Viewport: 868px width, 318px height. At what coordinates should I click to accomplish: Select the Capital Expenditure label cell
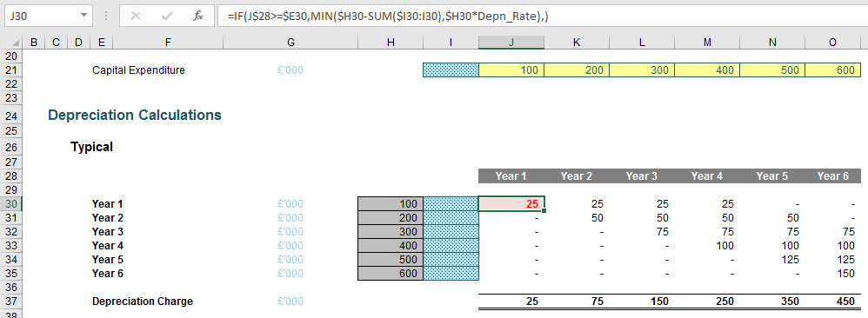click(138, 70)
